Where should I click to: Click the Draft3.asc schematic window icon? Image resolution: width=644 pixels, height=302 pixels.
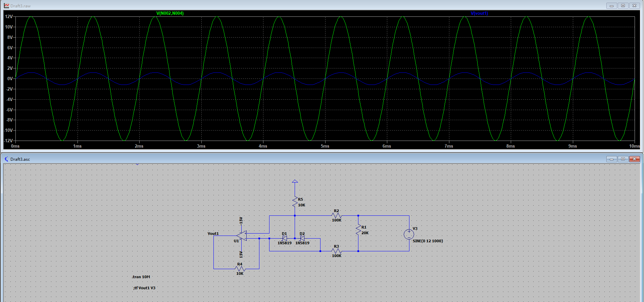click(6, 159)
